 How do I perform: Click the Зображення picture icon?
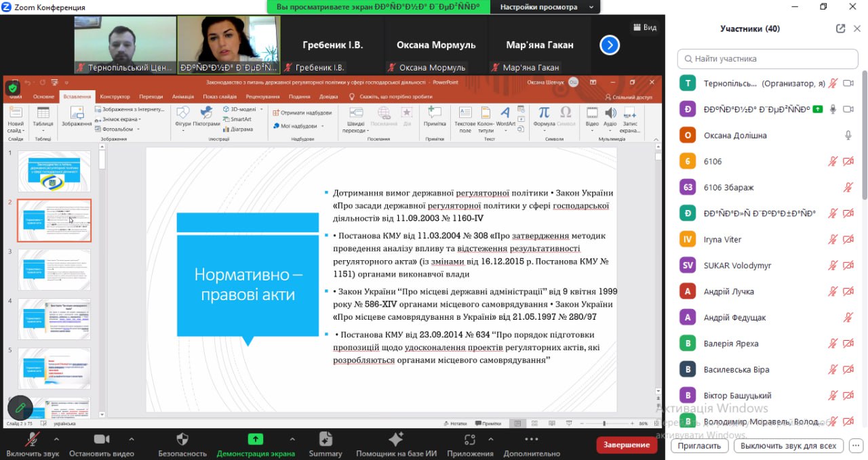[76, 114]
